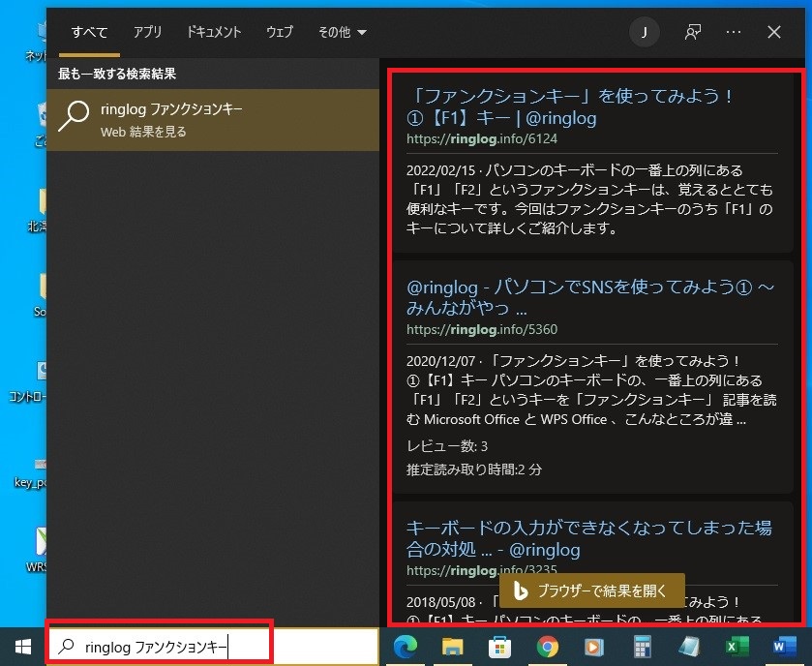Open キーボードの入力ができなくなって link

(588, 538)
